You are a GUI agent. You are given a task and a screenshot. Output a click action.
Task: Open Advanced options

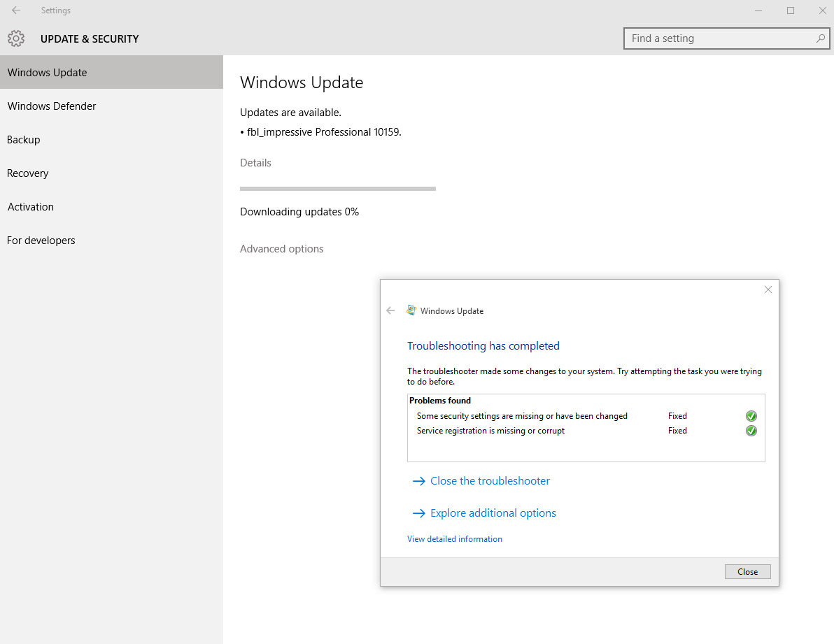click(281, 249)
